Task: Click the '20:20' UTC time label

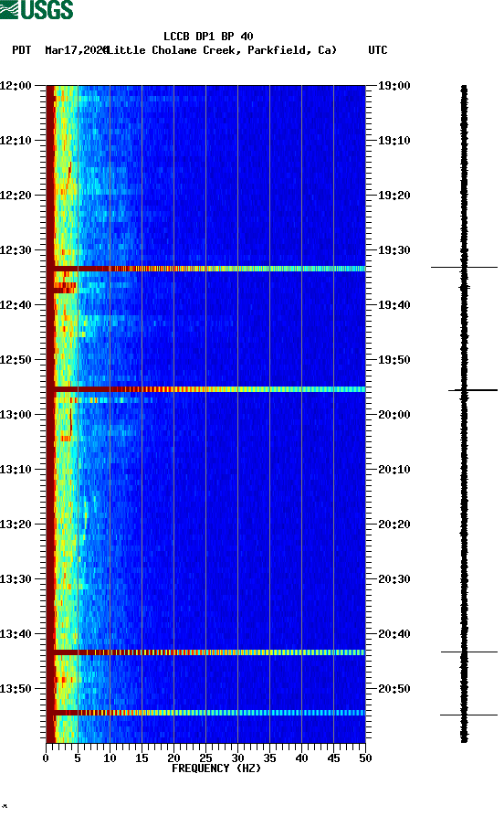Action: tap(394, 525)
